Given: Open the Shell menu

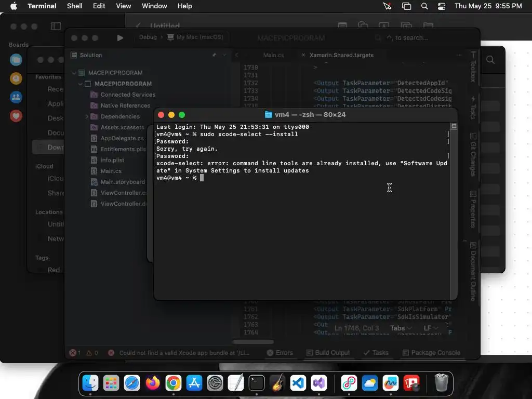Looking at the screenshot, I should click(75, 6).
